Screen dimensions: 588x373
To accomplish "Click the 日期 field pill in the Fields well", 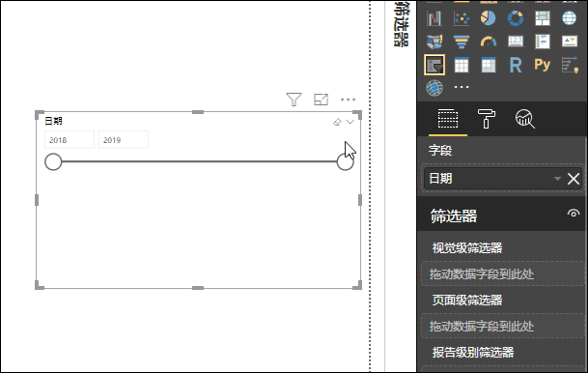I will coord(502,179).
